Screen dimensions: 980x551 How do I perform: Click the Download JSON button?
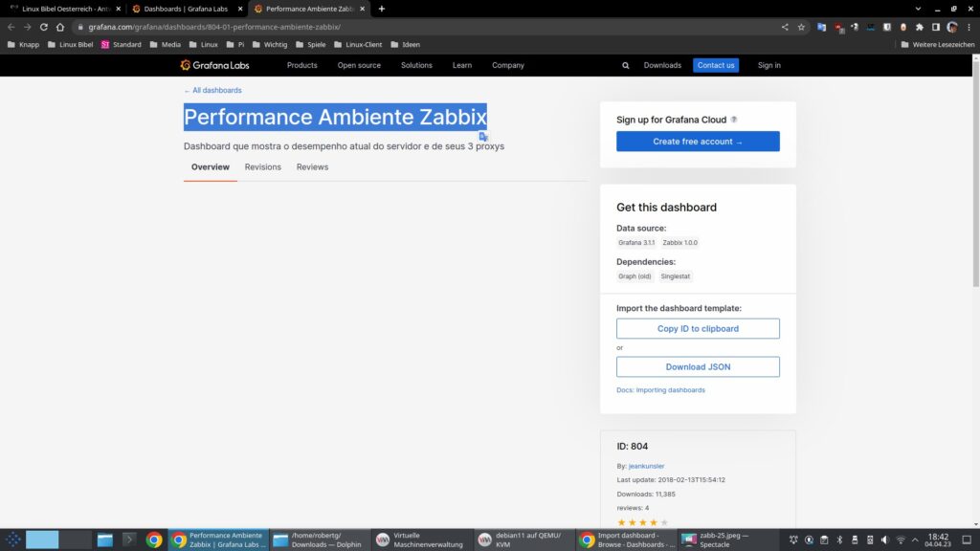tap(698, 366)
